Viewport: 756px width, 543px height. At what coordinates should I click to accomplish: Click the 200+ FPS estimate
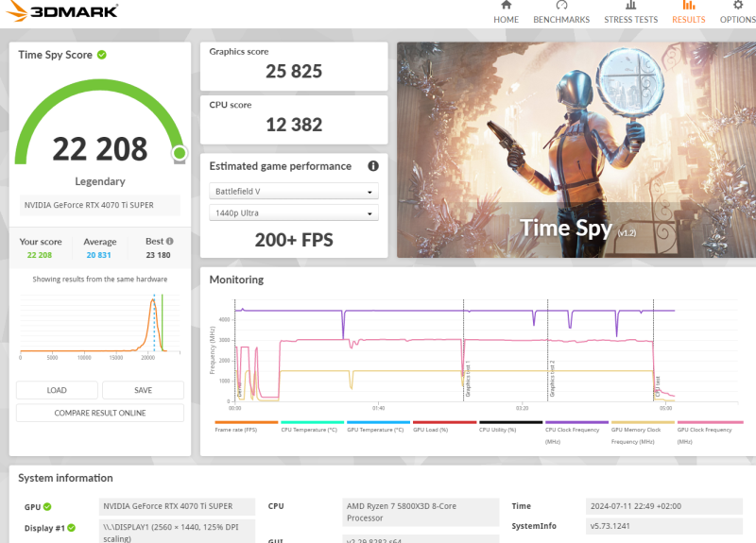coord(294,240)
